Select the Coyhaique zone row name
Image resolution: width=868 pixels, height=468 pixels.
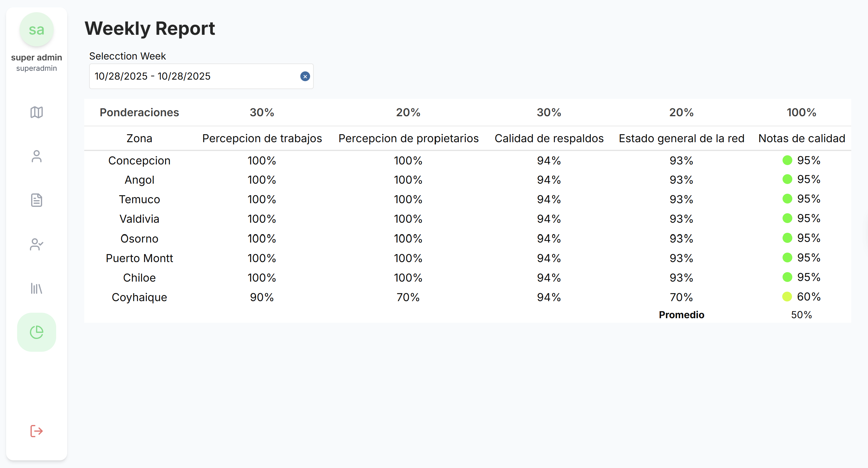[x=139, y=297]
